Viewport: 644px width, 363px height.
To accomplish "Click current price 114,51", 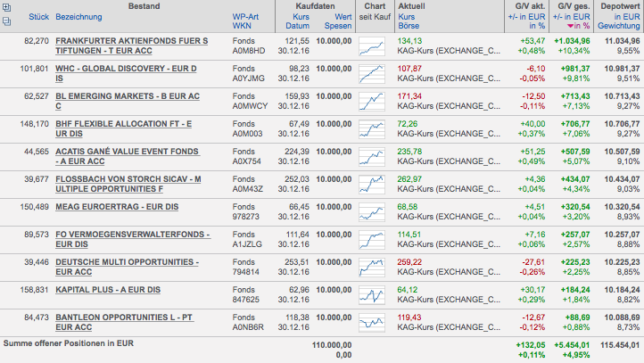I will click(409, 235).
